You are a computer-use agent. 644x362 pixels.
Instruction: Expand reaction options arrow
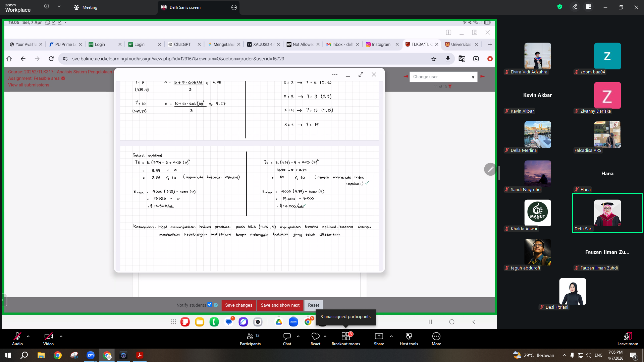pos(325,336)
